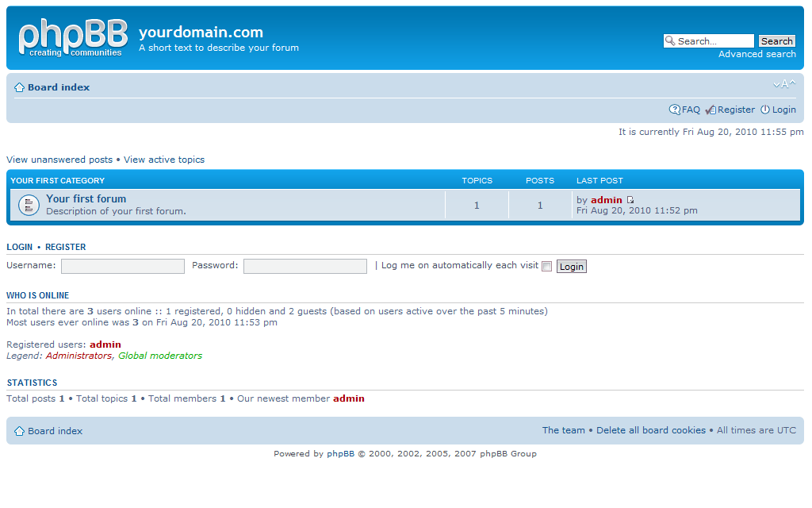Screen dimensions: 812x508
Task: Click the view latest post icon
Action: (x=630, y=200)
